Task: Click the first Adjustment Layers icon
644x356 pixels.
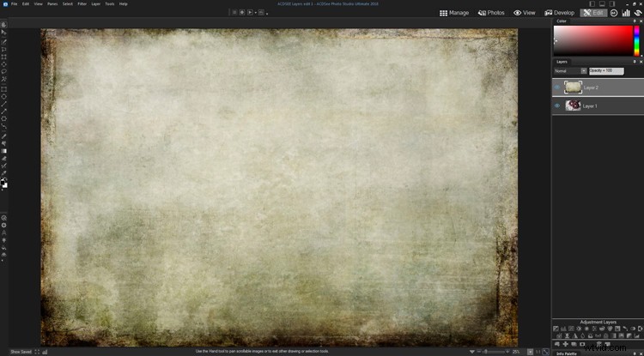Action: 556,329
